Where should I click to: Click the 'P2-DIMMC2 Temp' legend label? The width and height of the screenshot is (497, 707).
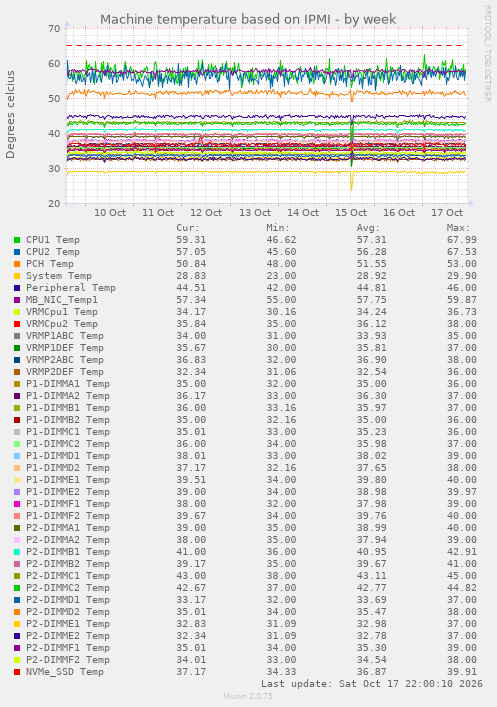pyautogui.click(x=68, y=588)
